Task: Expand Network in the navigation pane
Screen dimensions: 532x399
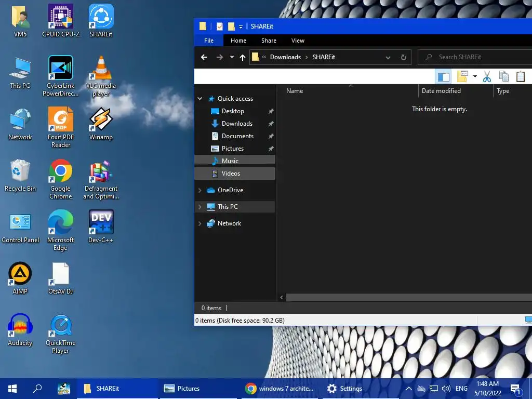Action: tap(200, 223)
